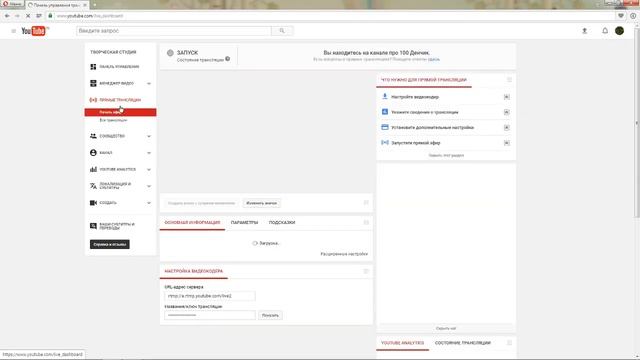Click the search magnifier button

pos(282,31)
